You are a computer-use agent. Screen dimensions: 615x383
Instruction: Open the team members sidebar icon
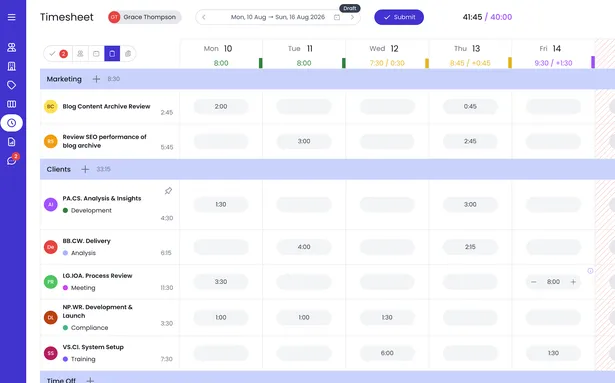[11, 47]
